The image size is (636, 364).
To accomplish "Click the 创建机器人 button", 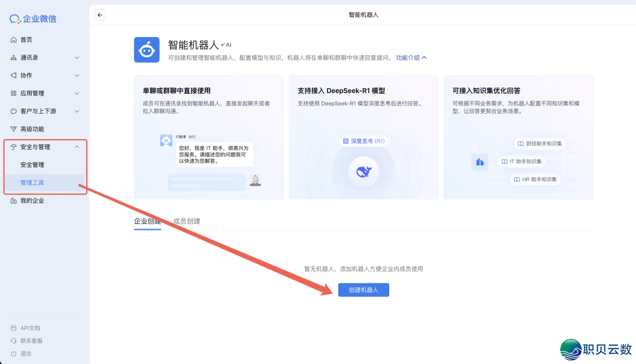I will [x=363, y=290].
